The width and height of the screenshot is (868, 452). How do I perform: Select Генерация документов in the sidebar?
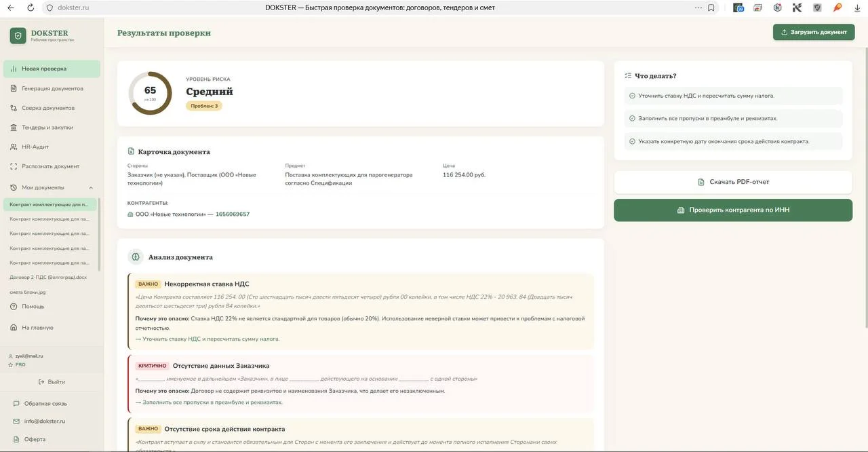point(52,88)
